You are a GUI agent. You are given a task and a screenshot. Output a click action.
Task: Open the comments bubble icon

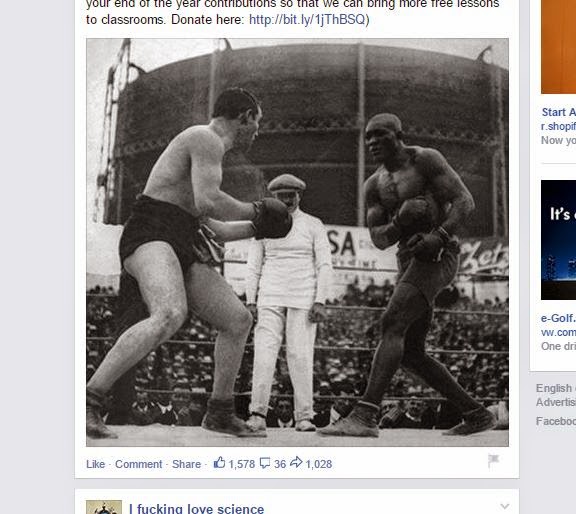tap(265, 463)
